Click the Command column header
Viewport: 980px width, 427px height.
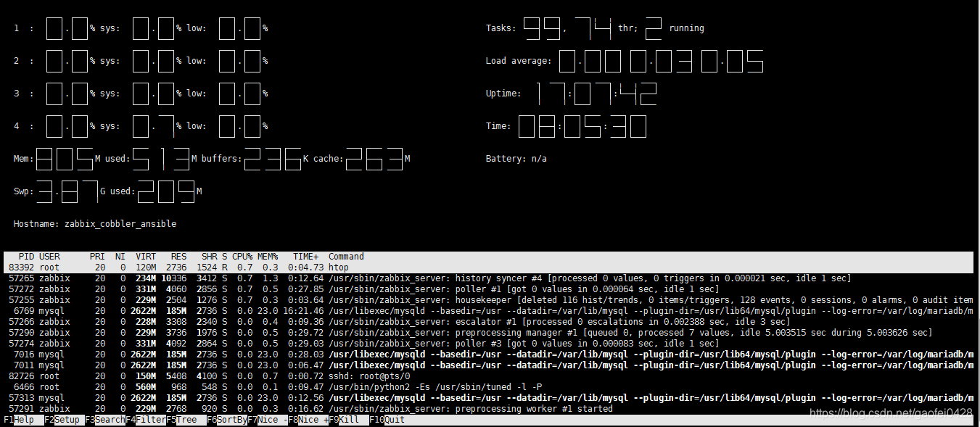(346, 257)
